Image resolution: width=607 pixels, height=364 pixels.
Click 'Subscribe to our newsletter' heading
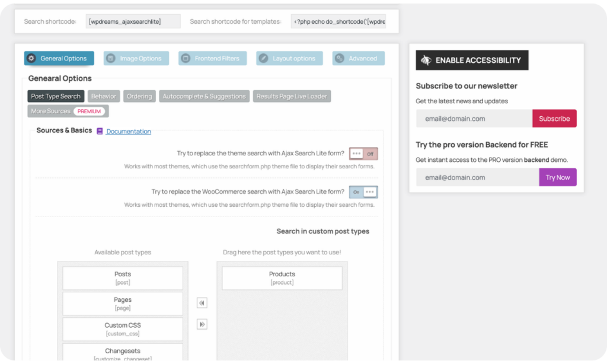tap(467, 86)
